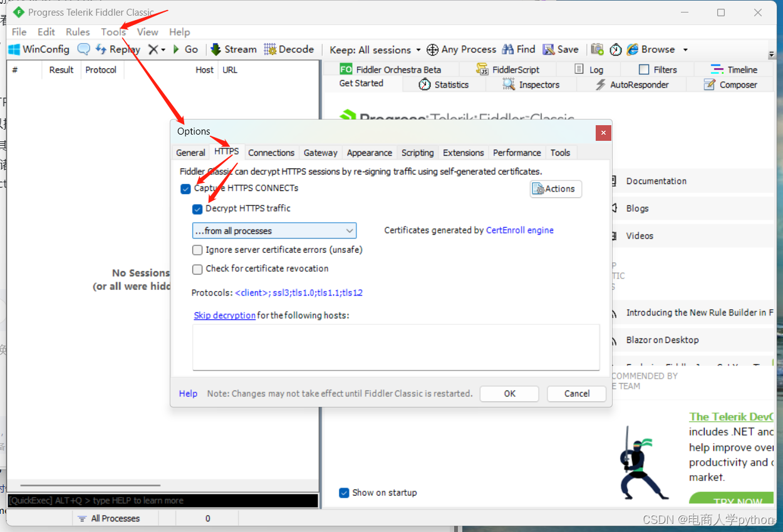This screenshot has width=783, height=532.
Task: Click Help link in Options dialog
Action: click(188, 394)
